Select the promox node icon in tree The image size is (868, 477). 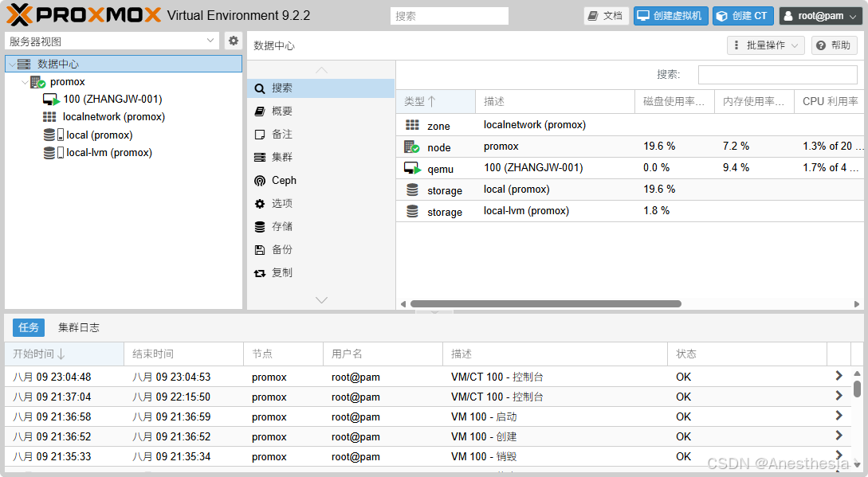37,82
